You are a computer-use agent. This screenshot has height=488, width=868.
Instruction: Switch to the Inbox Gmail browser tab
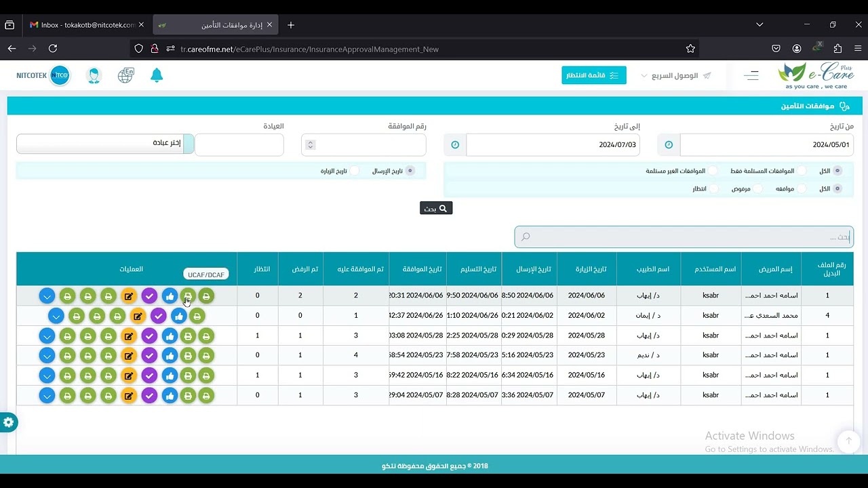(87, 25)
